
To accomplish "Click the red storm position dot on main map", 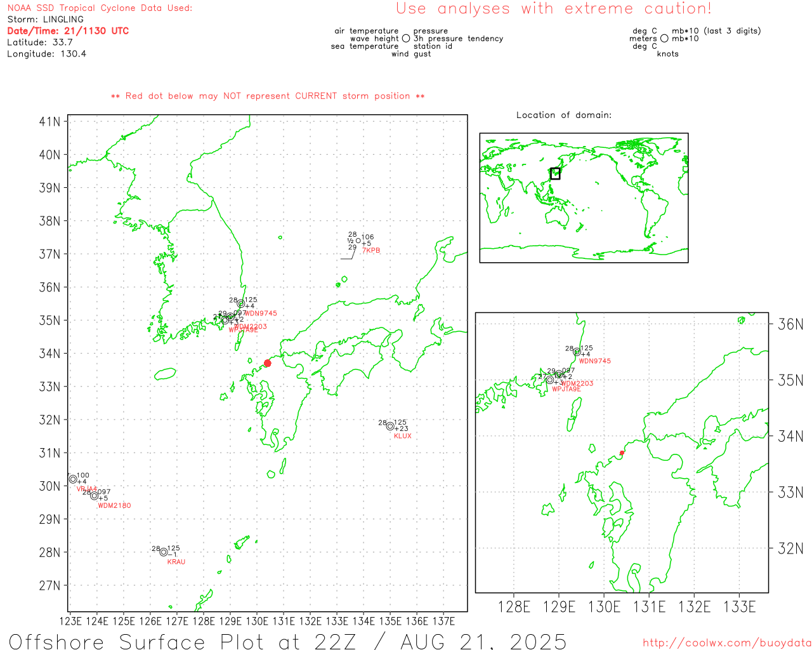I will tap(268, 363).
